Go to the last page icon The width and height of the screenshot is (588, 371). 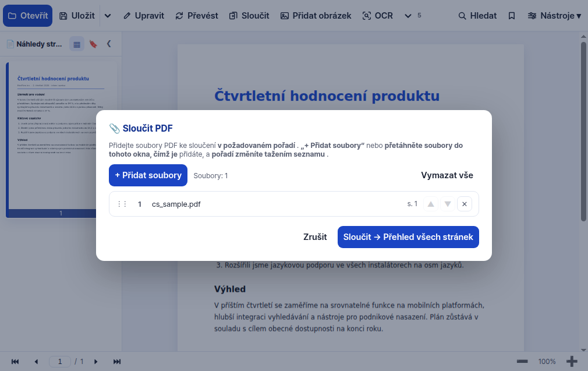(x=117, y=362)
